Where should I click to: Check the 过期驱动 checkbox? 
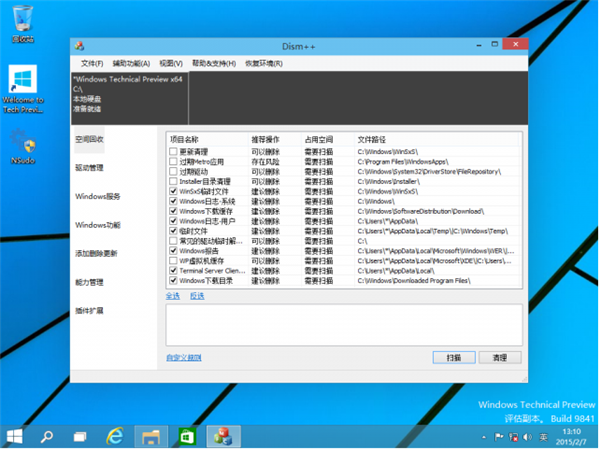173,171
